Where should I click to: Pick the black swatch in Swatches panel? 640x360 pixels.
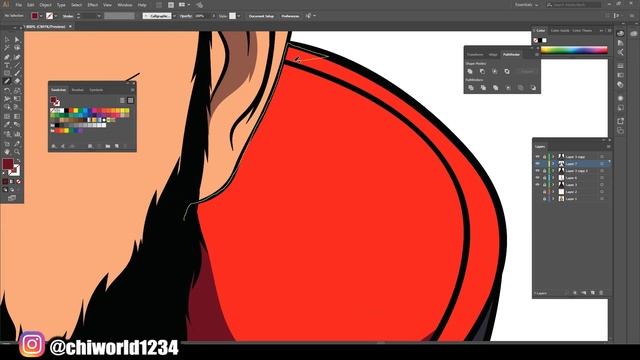pyautogui.click(x=66, y=111)
